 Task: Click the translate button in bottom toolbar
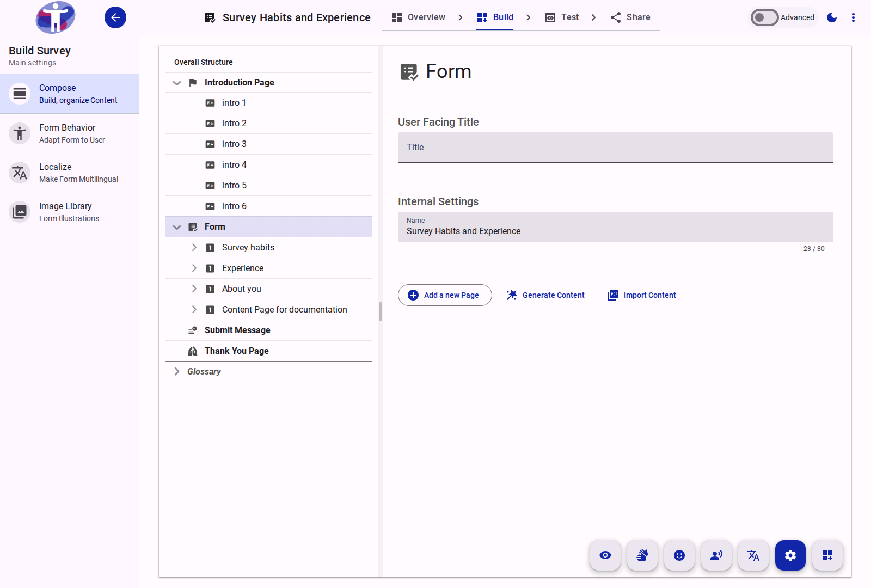pyautogui.click(x=753, y=555)
